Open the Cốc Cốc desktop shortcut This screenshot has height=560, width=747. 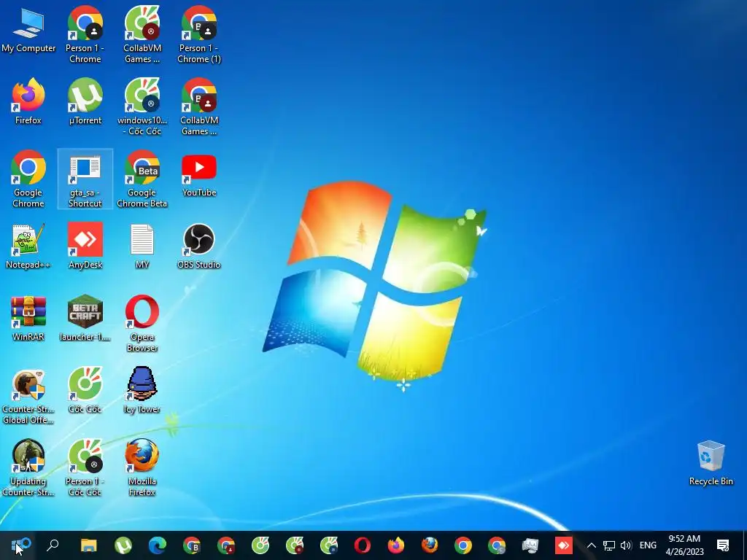(85, 391)
